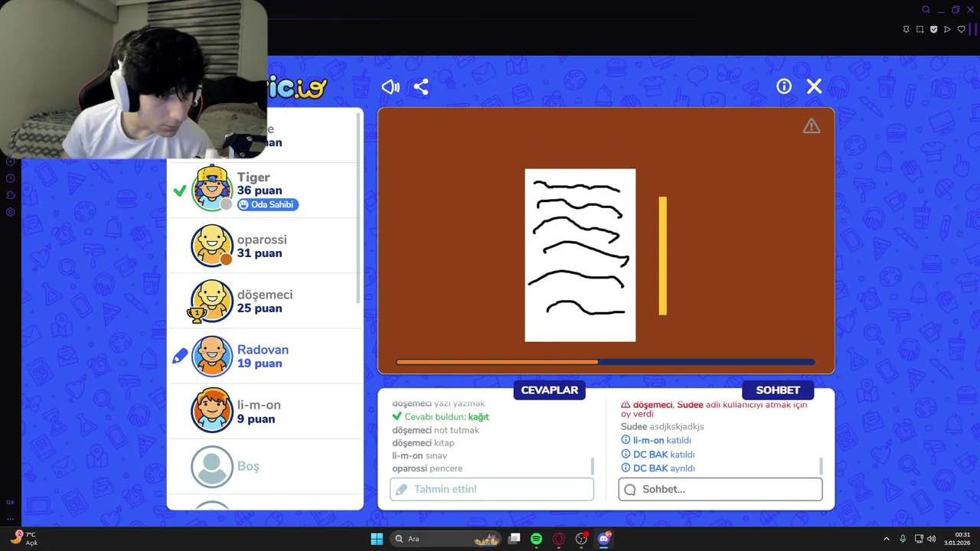Click Tiger's avatar in the player list
The height and width of the screenshot is (551, 980).
point(212,189)
